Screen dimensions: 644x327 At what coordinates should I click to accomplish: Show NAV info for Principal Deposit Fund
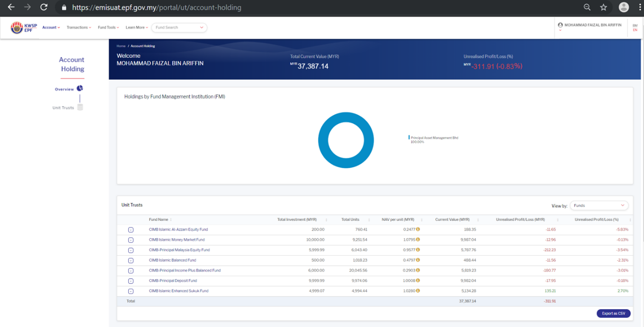coord(418,280)
